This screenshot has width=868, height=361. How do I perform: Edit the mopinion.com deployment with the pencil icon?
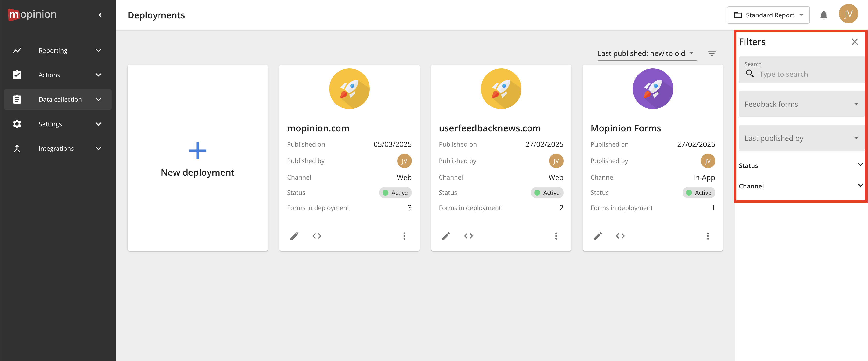pos(295,236)
